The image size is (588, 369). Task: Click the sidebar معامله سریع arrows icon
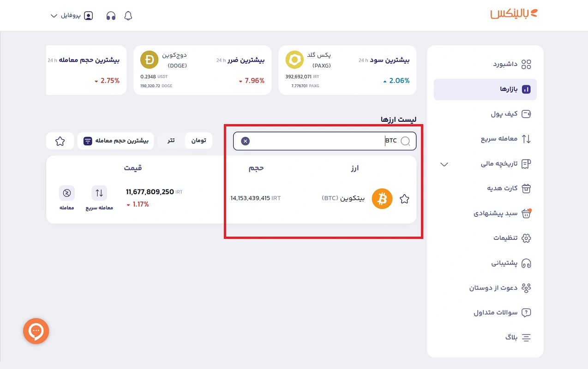point(526,138)
